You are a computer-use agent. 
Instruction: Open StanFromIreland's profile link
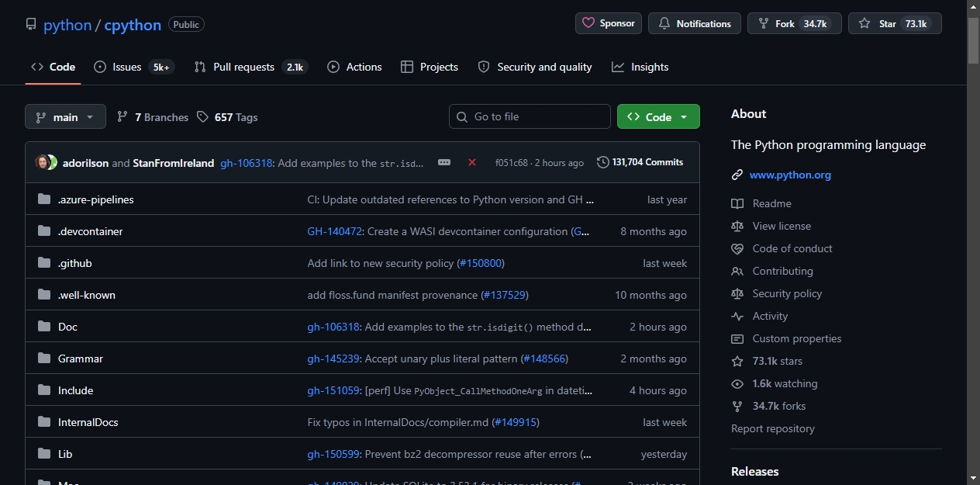click(174, 163)
